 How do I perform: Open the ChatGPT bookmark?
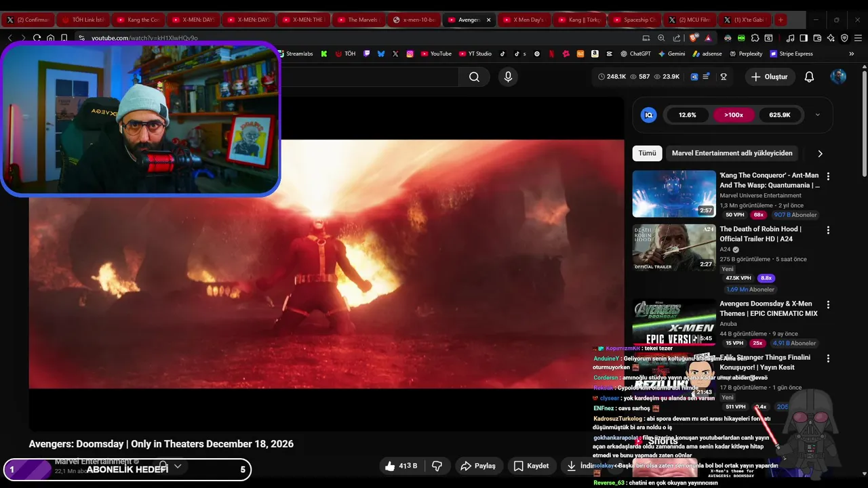[635, 54]
